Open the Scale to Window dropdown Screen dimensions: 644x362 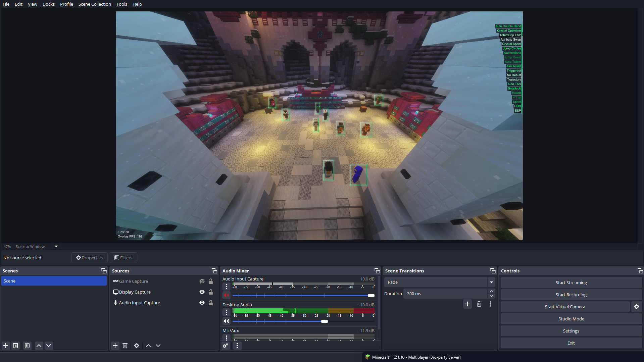56,246
